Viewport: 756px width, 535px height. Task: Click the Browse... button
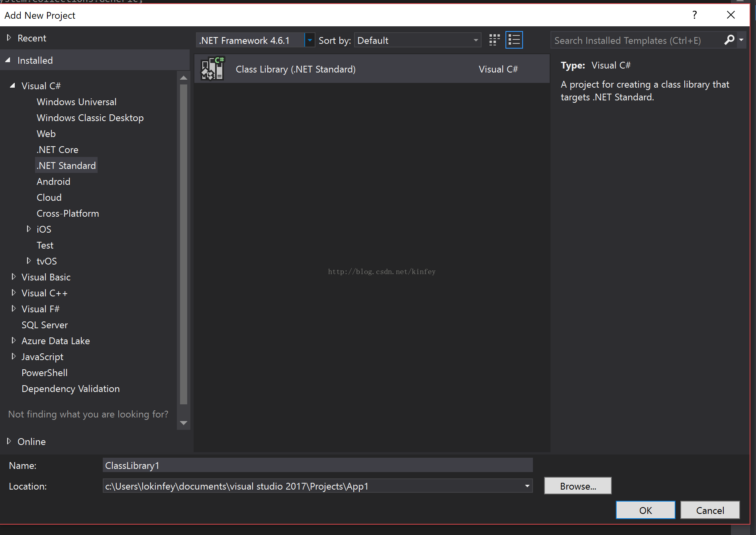[x=578, y=486]
